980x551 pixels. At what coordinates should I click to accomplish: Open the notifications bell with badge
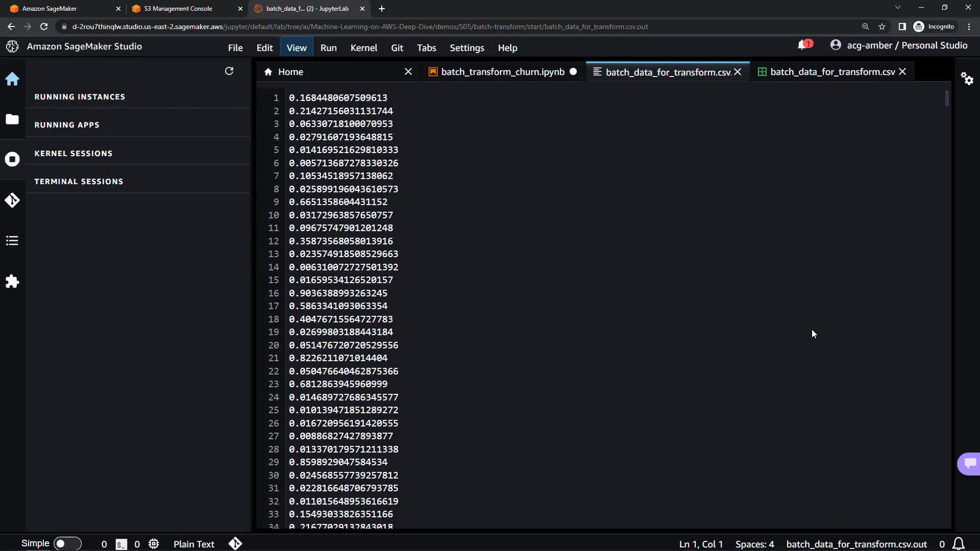pos(803,45)
